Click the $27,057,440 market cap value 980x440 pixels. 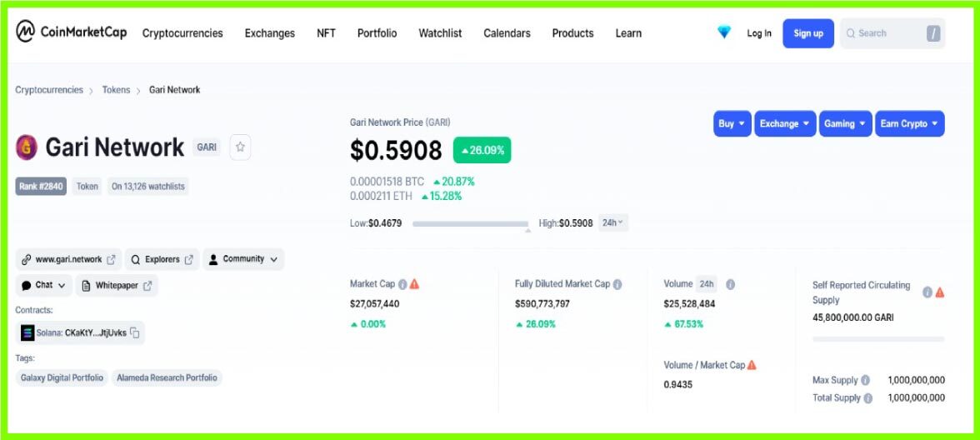pyautogui.click(x=374, y=303)
